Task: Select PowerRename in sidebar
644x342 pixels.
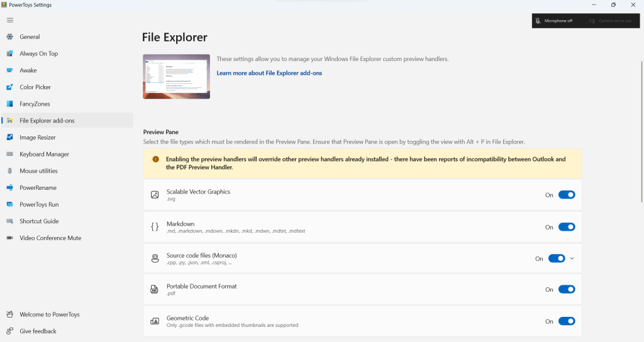Action: click(67, 187)
